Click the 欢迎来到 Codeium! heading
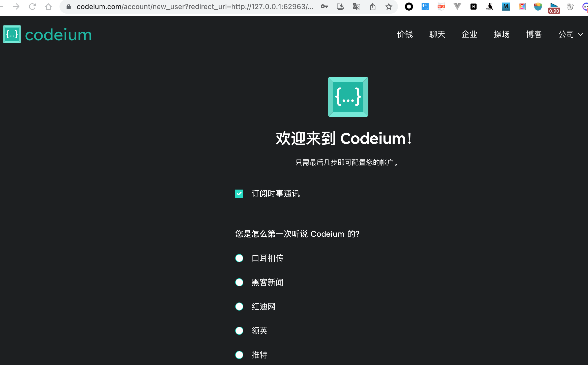The image size is (588, 365). pos(344,138)
